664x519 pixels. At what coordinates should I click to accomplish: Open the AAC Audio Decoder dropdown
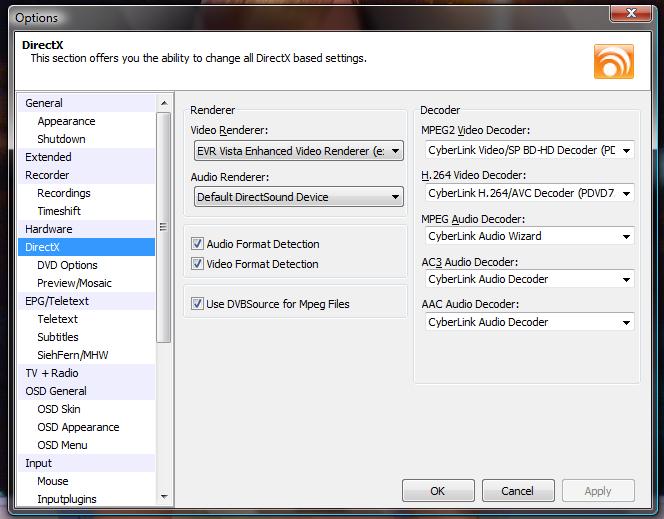(x=529, y=322)
